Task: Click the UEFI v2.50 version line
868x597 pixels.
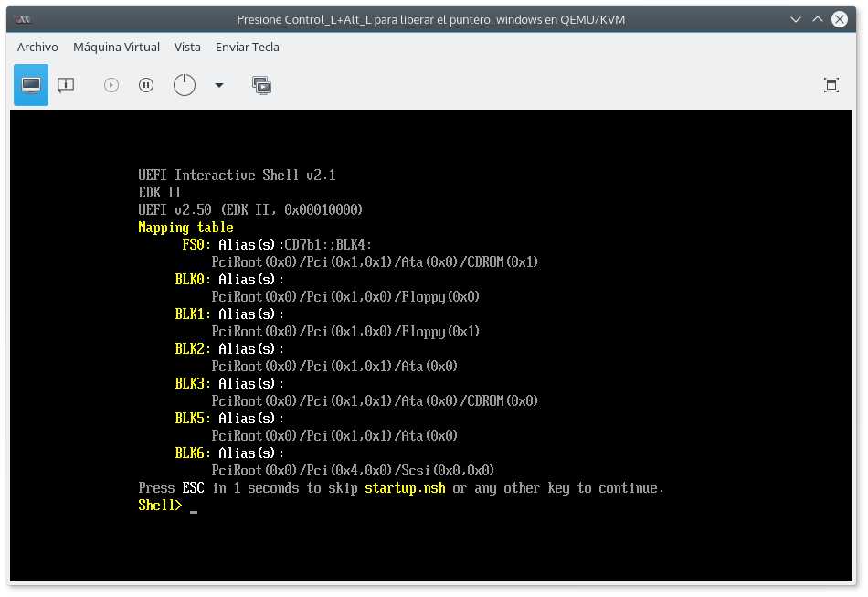Action: 250,209
